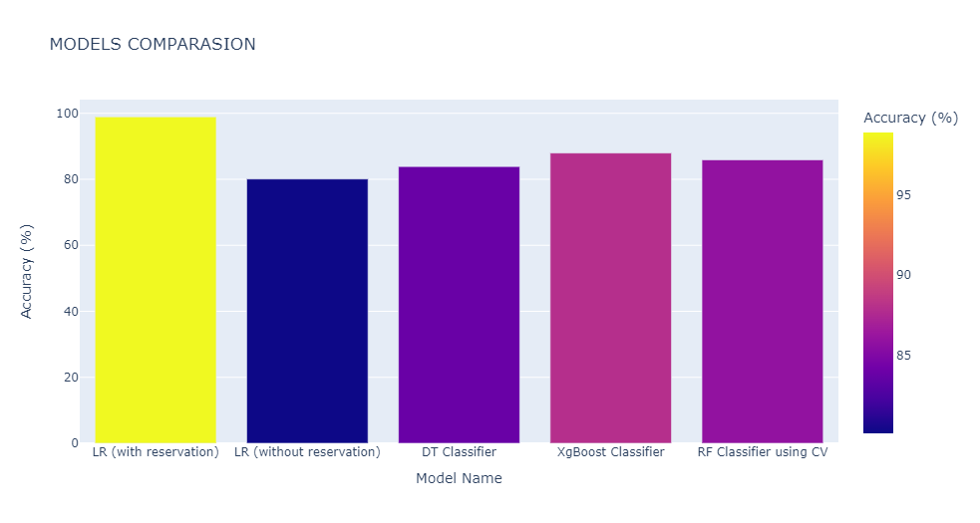980x523 pixels.
Task: Click the dark blue LR (without reservation) bar
Action: tap(307, 311)
